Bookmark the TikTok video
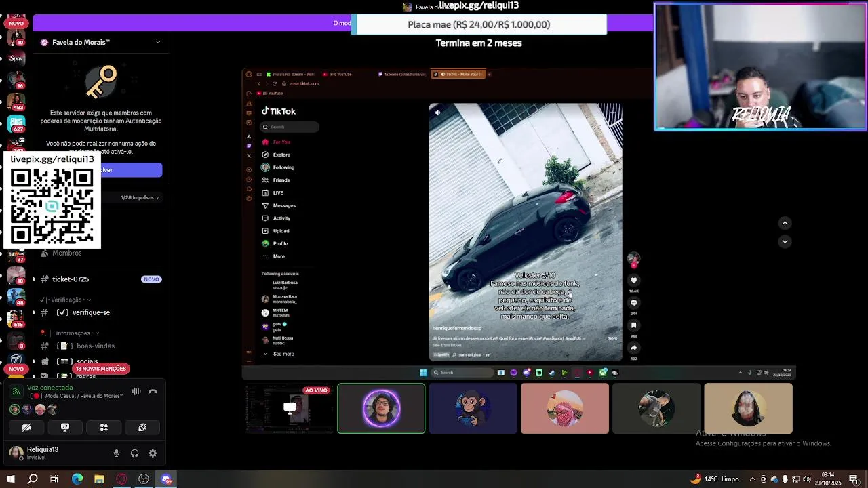The image size is (868, 488). click(634, 325)
